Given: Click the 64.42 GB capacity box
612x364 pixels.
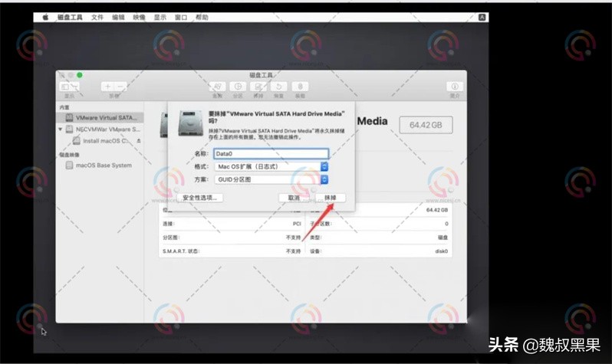Looking at the screenshot, I should click(426, 125).
